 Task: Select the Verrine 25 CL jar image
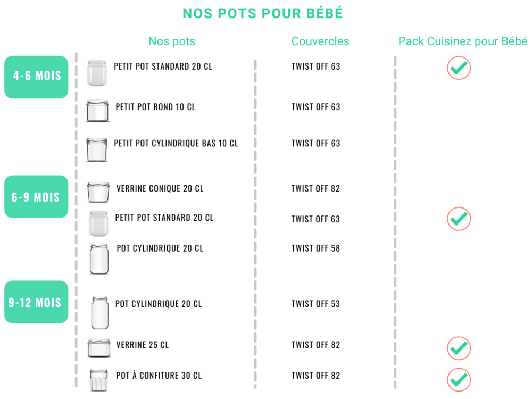click(x=99, y=348)
